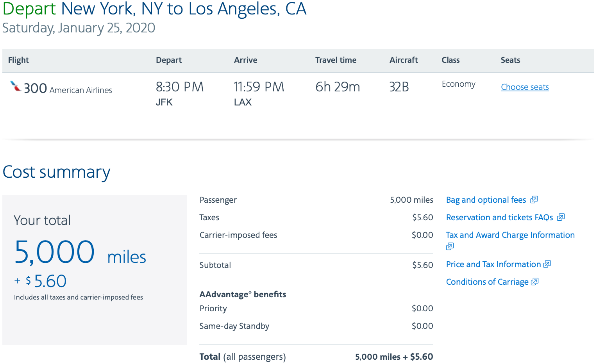Click the Travel time column header
Screen dimensions: 597x364
336,60
